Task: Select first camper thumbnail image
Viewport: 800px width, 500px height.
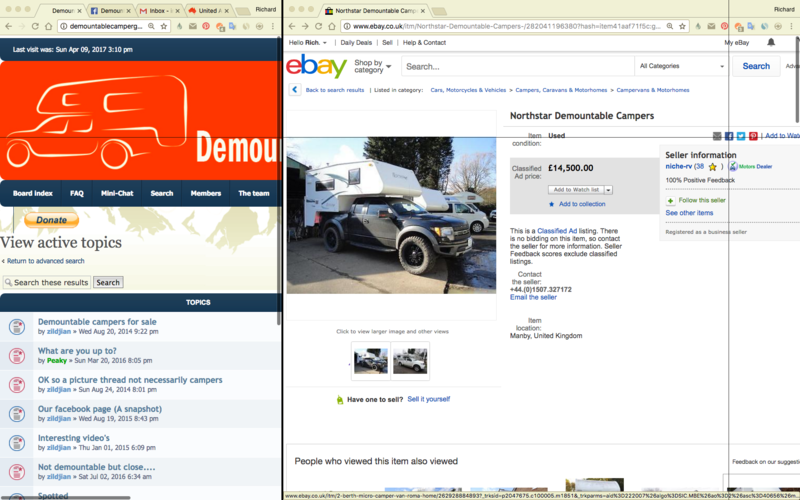Action: click(x=370, y=361)
